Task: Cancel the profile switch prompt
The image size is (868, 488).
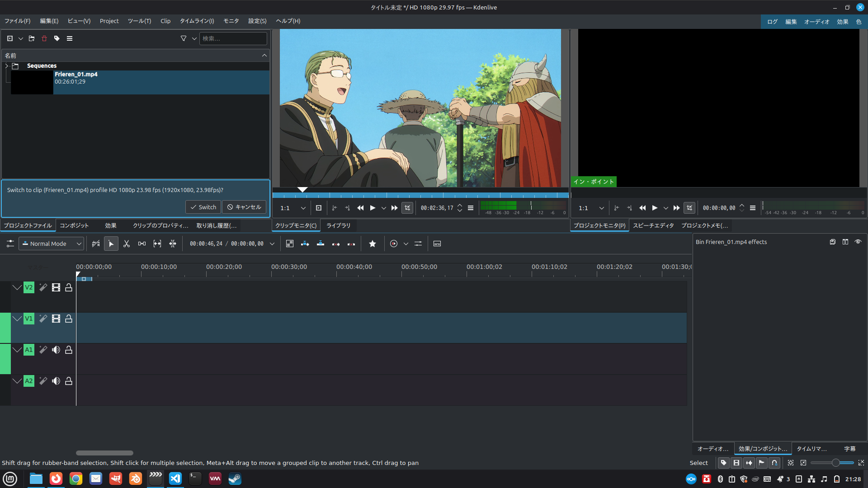Action: (x=244, y=207)
